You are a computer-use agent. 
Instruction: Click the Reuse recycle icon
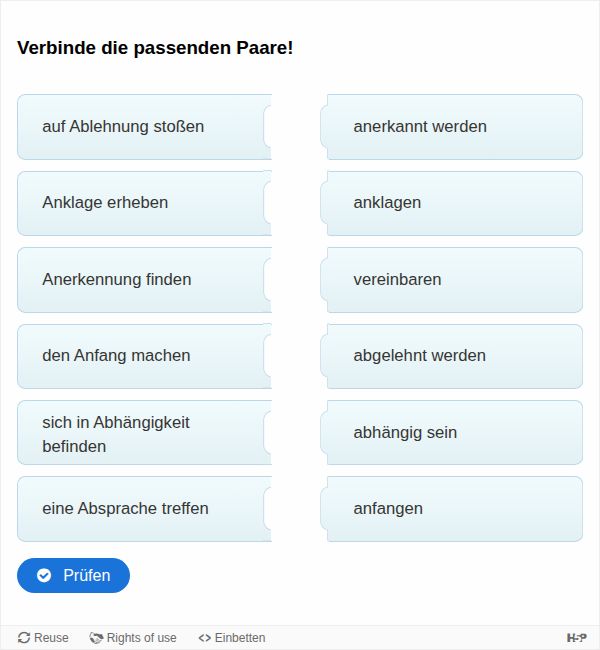pyautogui.click(x=24, y=638)
